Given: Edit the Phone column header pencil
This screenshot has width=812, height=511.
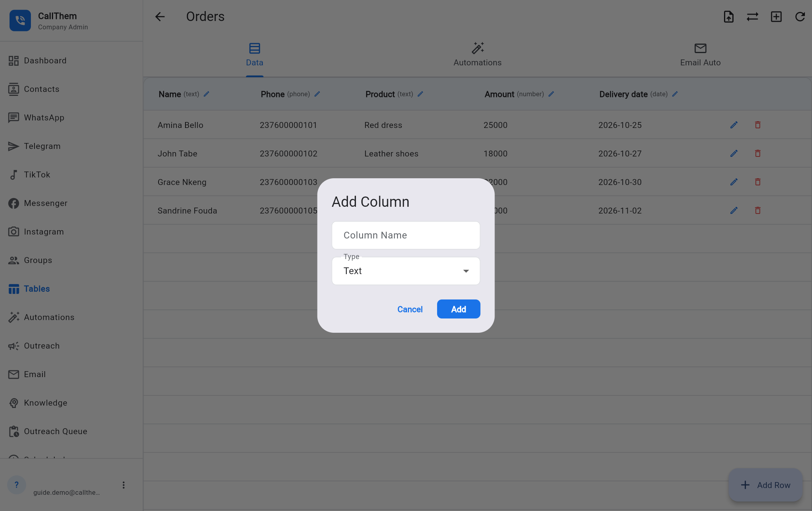Looking at the screenshot, I should coord(317,94).
